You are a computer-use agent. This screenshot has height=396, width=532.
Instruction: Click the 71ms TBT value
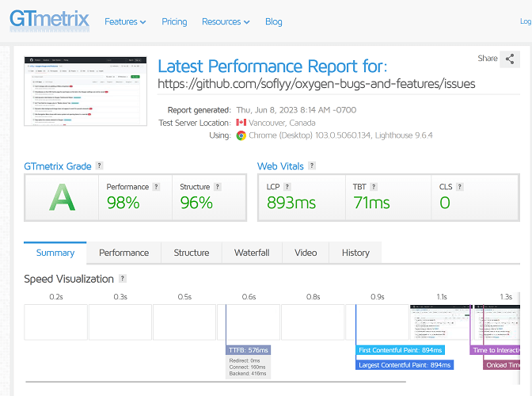pyautogui.click(x=371, y=203)
